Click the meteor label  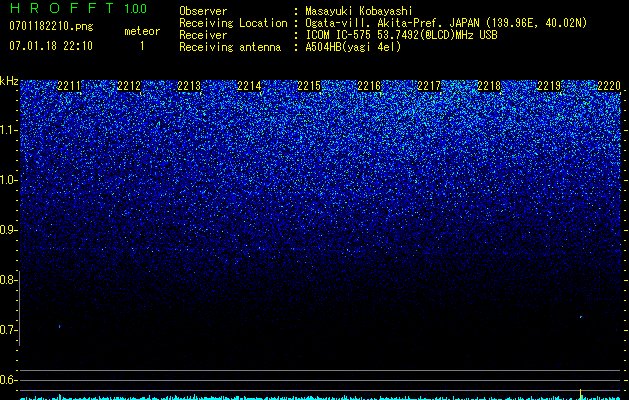[142, 31]
